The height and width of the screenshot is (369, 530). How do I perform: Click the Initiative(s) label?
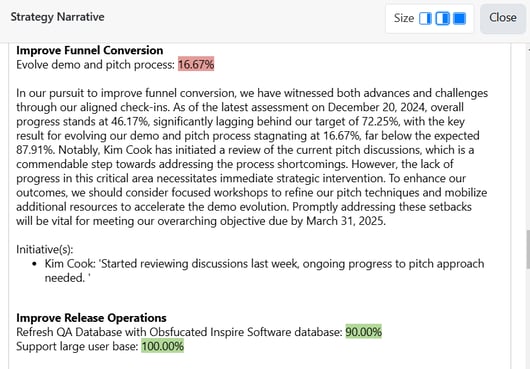tap(45, 249)
